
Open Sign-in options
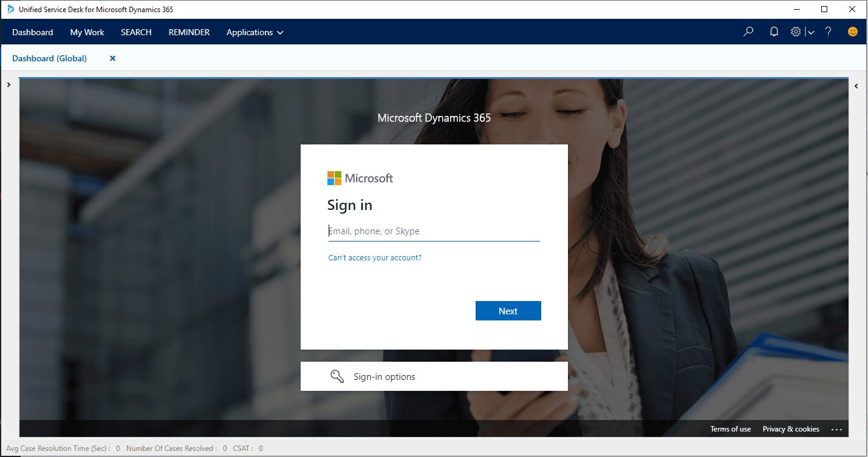(434, 376)
